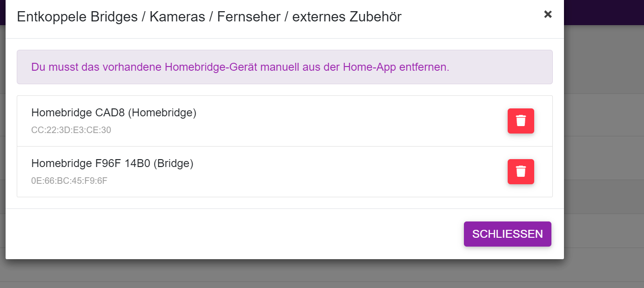
Task: Close the dialog with the X icon
Action: click(548, 14)
